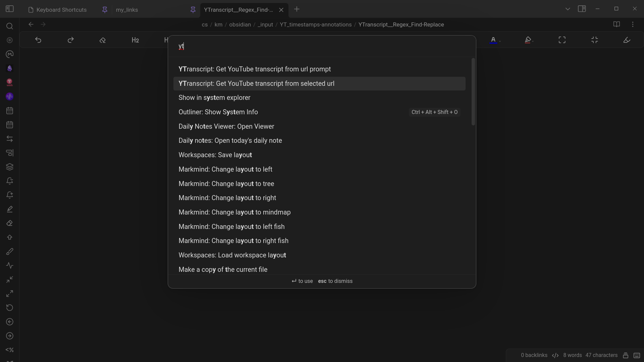This screenshot has height=362, width=644.
Task: Switch to the my_links tab
Action: click(127, 10)
